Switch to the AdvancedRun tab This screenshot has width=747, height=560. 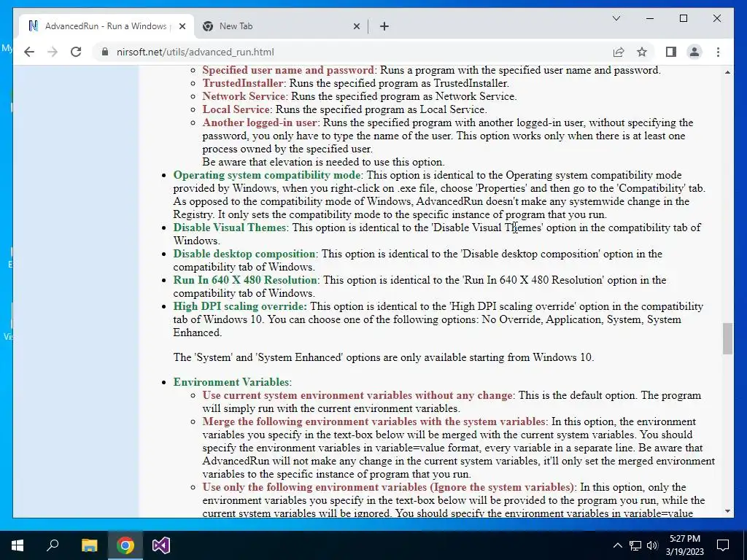click(107, 27)
